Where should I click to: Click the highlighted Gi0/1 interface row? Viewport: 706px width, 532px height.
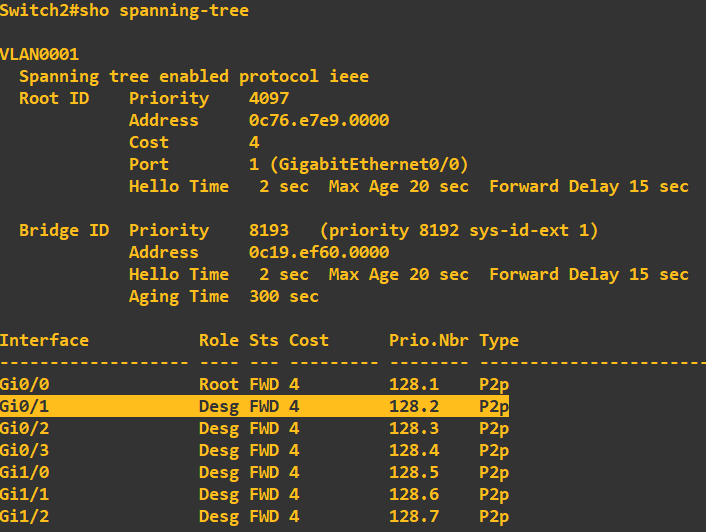[x=254, y=406]
